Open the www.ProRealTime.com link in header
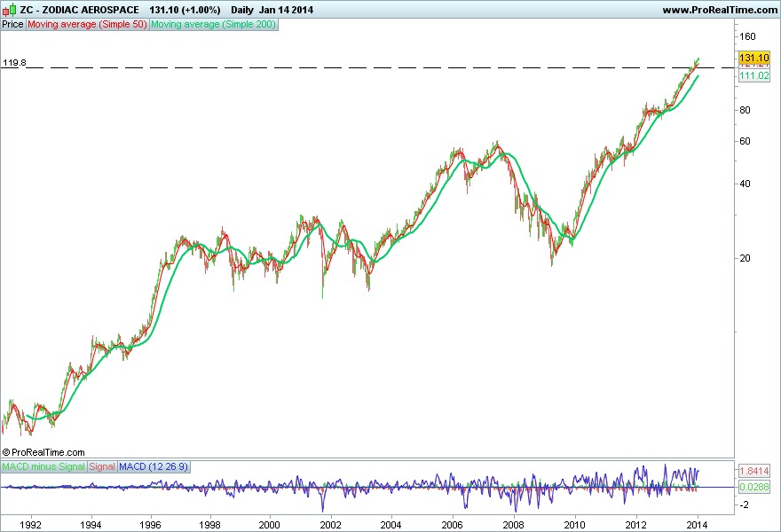 [720, 10]
